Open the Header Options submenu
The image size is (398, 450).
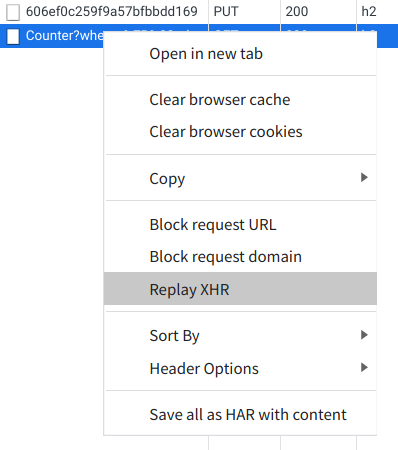[x=240, y=368]
